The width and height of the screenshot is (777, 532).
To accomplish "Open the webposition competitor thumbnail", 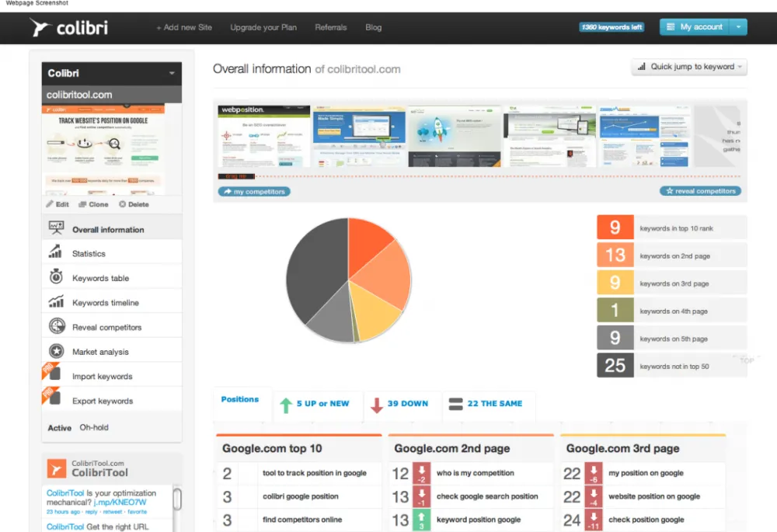I will click(x=264, y=136).
